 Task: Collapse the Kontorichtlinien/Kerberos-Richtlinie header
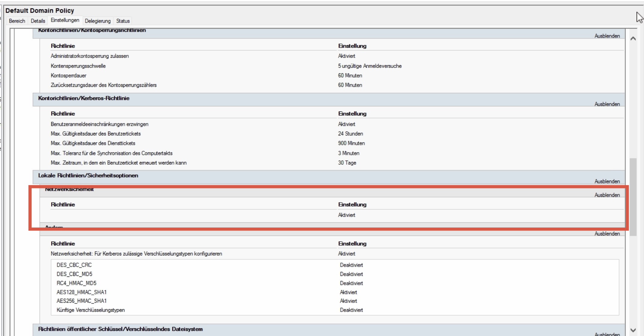[84, 98]
